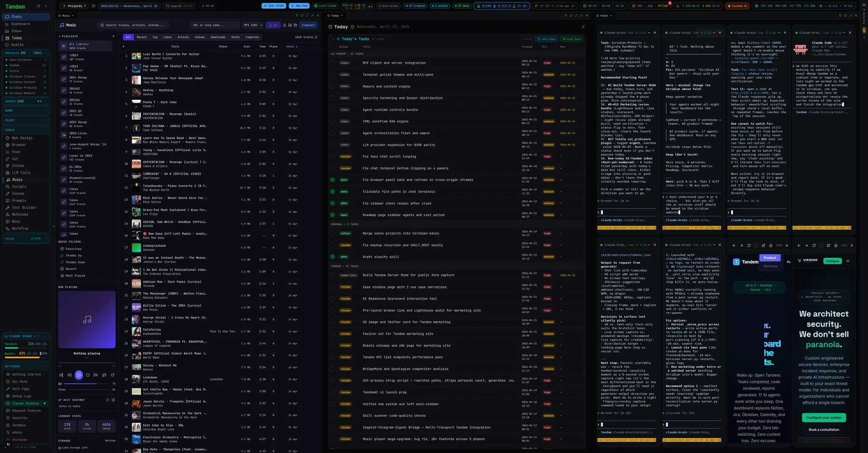Switch to Artists music tab

tap(183, 37)
